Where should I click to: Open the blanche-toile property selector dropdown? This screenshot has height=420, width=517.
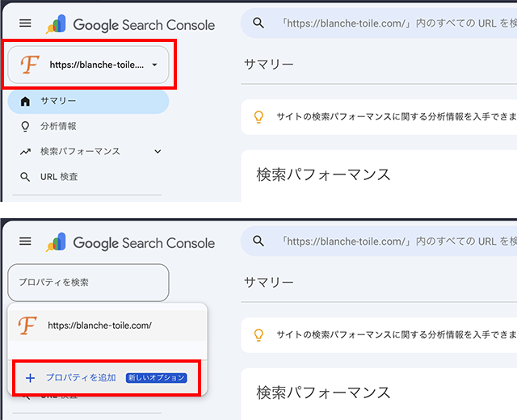pos(88,65)
